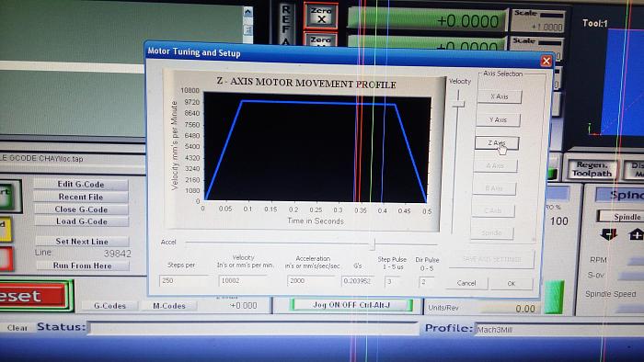Click the Zero X button
This screenshot has height=362, width=644.
(321, 16)
